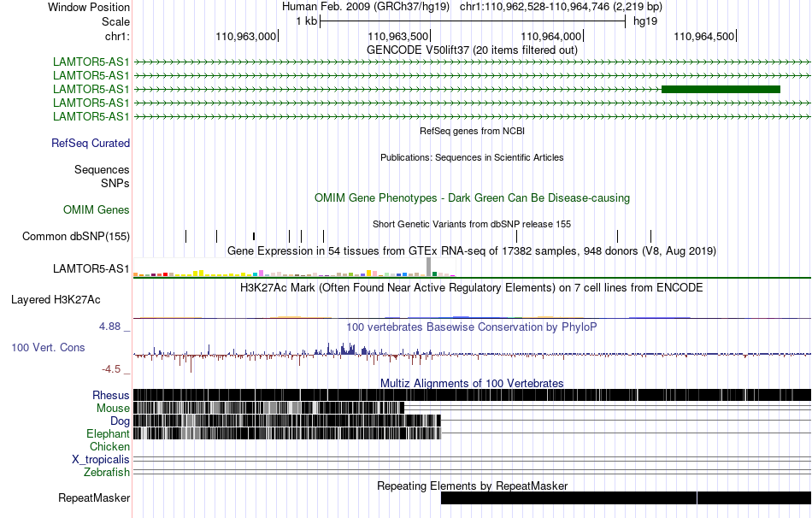Click the blue conservation peak in PhyloP track
Image resolution: width=812 pixels, height=518 pixels.
[348, 349]
